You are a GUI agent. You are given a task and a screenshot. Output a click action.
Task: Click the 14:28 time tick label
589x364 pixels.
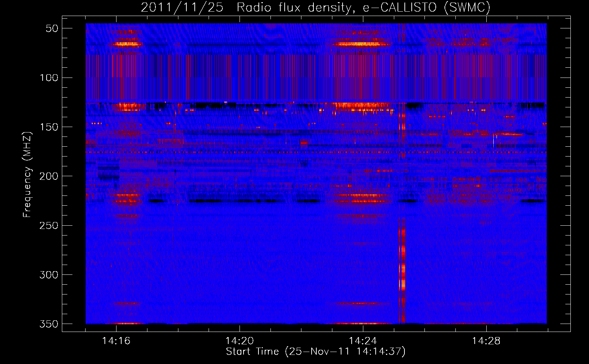pyautogui.click(x=486, y=341)
